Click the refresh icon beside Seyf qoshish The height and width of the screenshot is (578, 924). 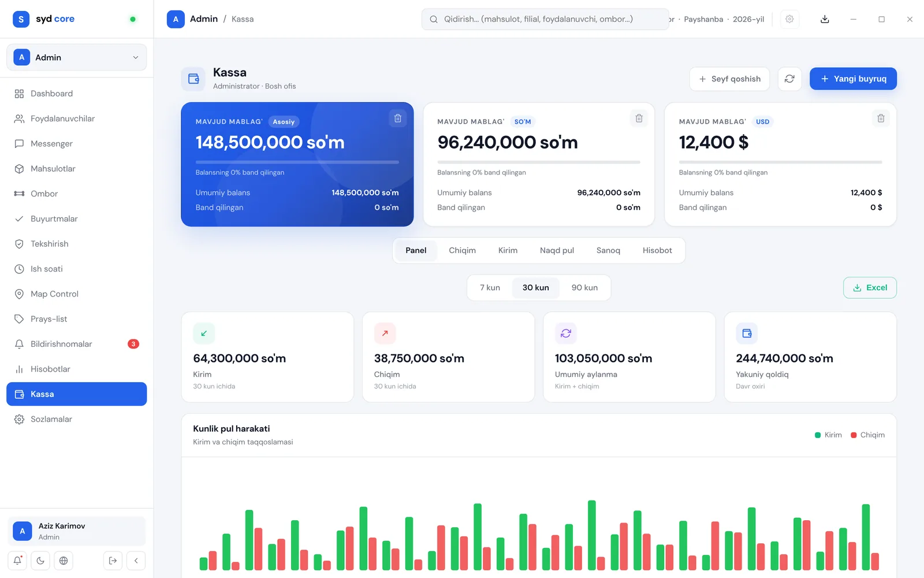tap(789, 79)
